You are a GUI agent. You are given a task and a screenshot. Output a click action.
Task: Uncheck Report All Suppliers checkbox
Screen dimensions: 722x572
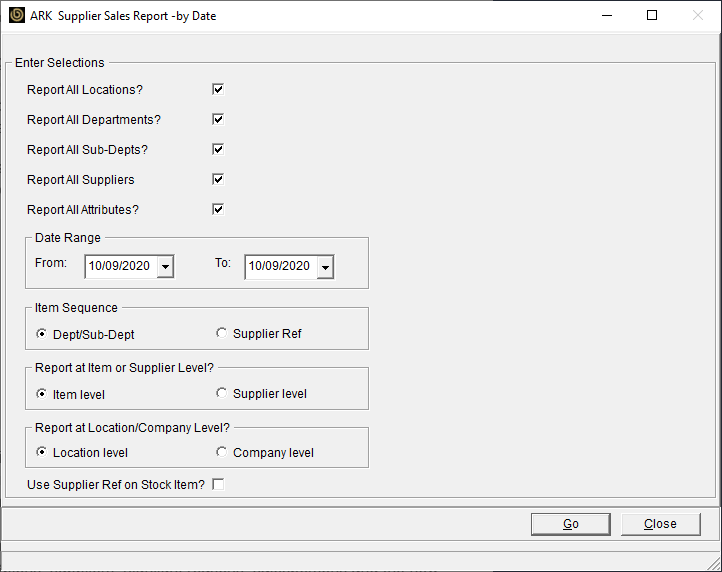point(218,179)
